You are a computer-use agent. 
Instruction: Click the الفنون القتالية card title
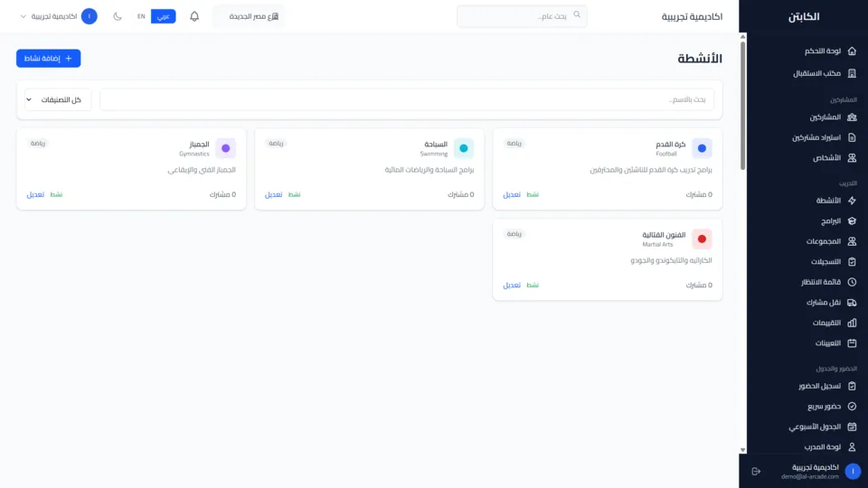coord(664,235)
